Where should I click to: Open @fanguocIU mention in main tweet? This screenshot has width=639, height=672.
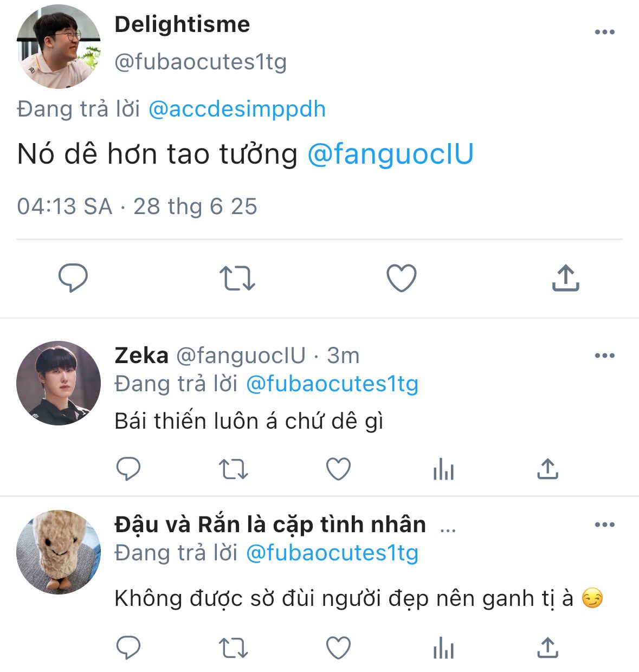390,154
